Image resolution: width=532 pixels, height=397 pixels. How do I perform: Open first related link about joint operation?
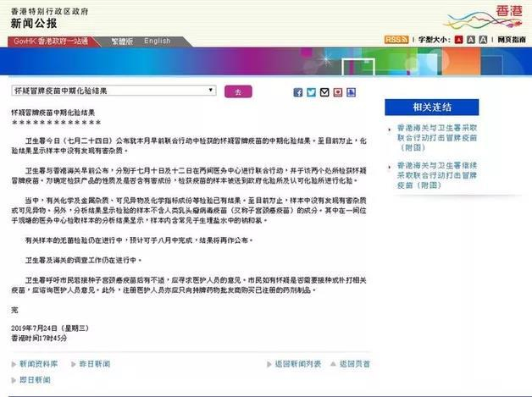coord(437,138)
